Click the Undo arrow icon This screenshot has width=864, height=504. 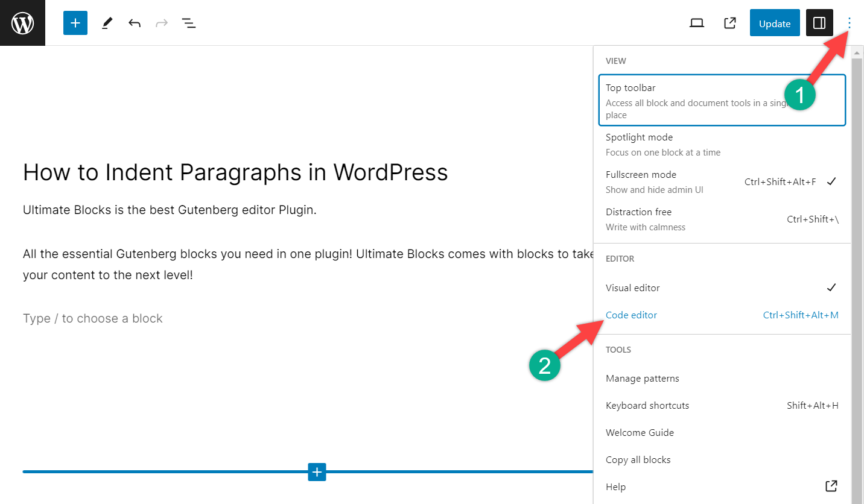(135, 23)
